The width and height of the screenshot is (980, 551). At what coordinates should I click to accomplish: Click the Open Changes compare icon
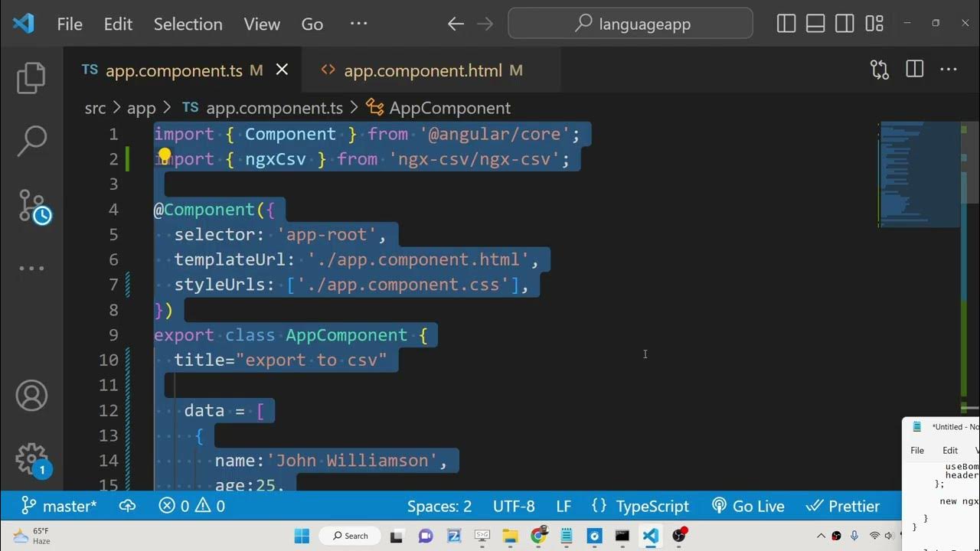click(880, 70)
